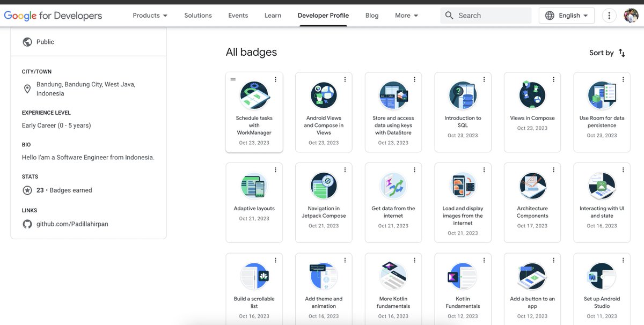Open options menu on Introduction to SQL card

pos(484,79)
